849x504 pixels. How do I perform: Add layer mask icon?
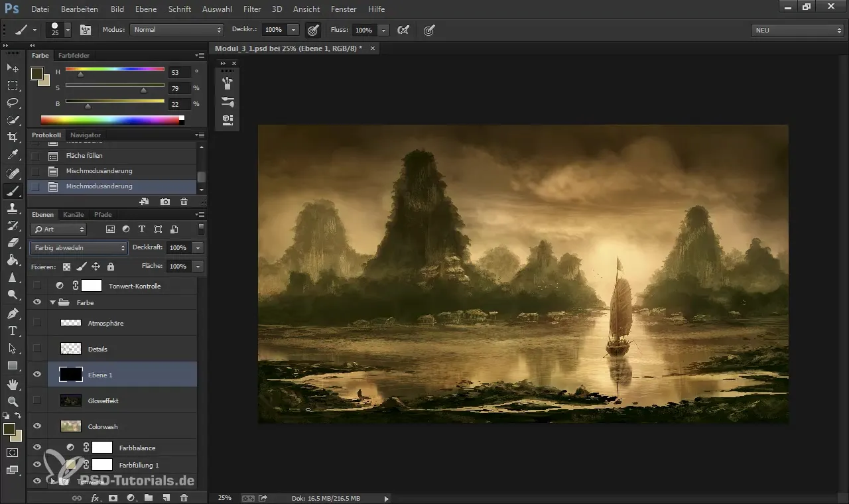pyautogui.click(x=113, y=497)
